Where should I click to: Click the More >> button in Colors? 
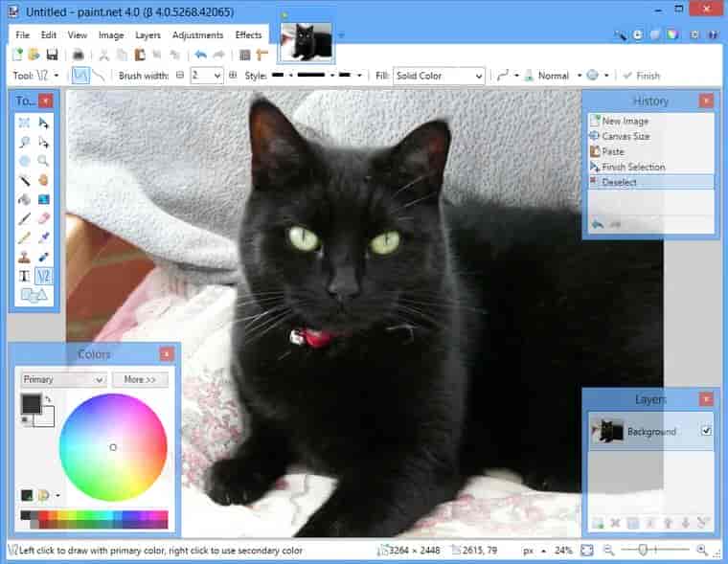click(140, 380)
